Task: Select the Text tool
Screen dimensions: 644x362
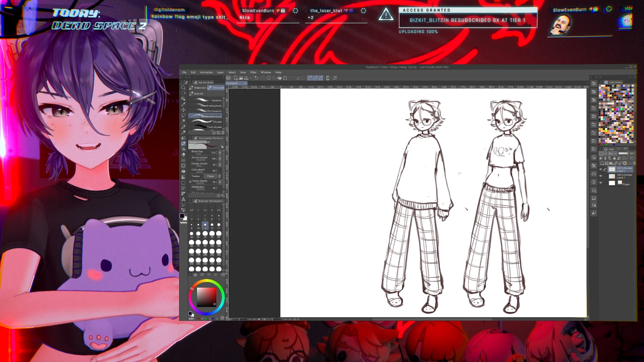Action: [x=183, y=199]
